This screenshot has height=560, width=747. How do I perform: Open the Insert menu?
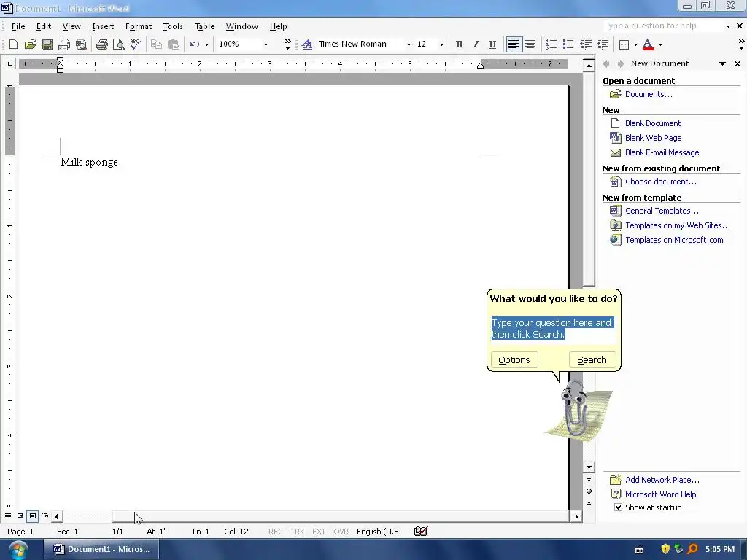point(103,26)
